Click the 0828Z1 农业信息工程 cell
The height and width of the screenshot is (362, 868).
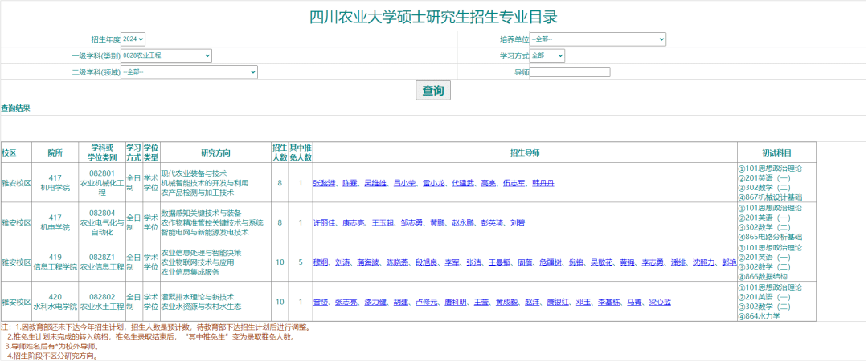point(102,262)
